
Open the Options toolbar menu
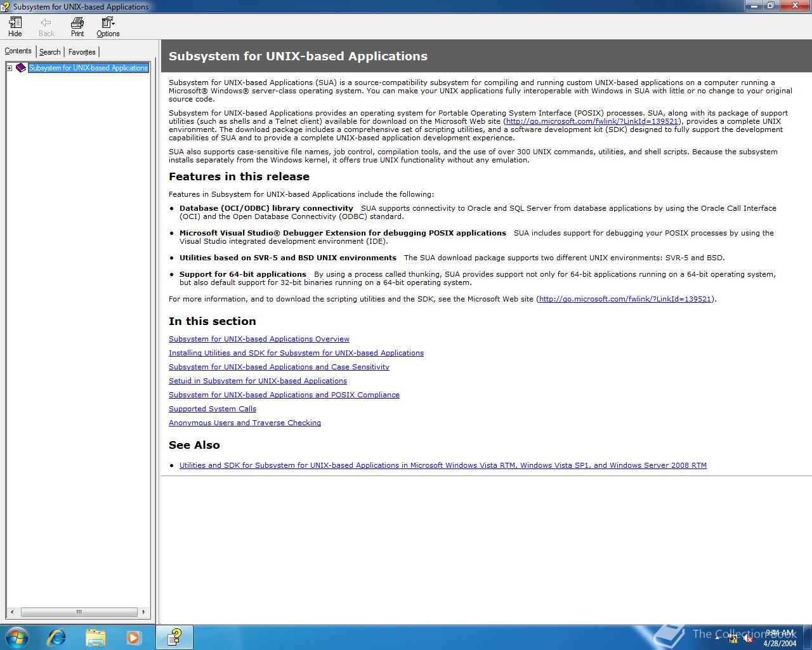[x=108, y=27]
